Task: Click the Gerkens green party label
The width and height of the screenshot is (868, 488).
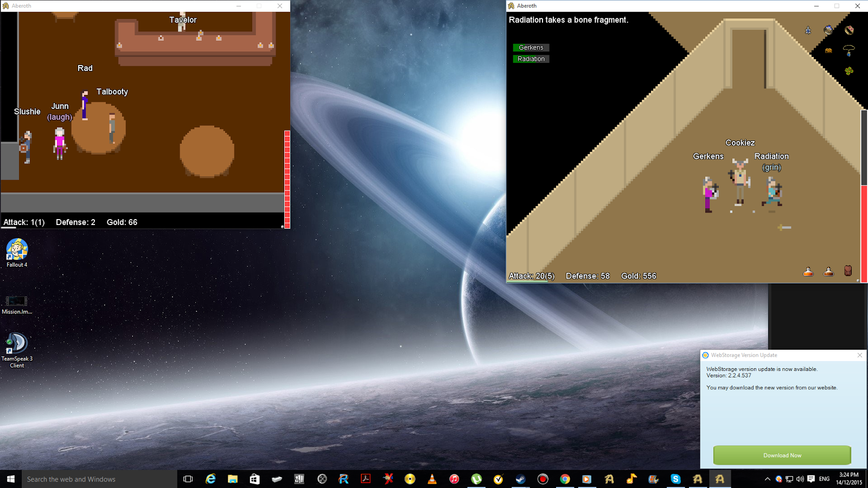Action: 531,48
